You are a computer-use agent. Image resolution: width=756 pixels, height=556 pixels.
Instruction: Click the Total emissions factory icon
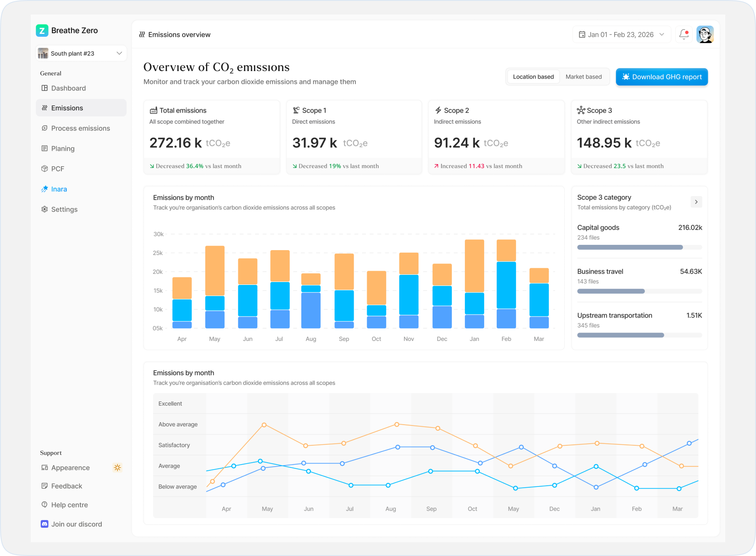(153, 110)
